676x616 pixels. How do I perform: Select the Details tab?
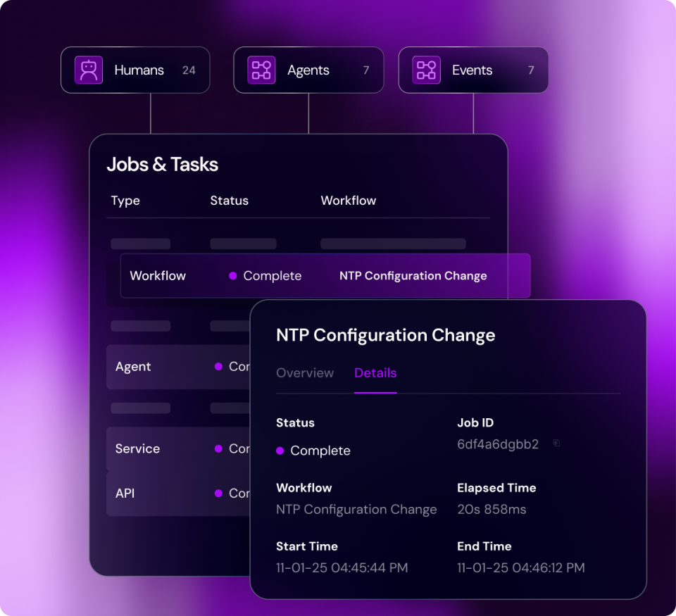coord(375,373)
